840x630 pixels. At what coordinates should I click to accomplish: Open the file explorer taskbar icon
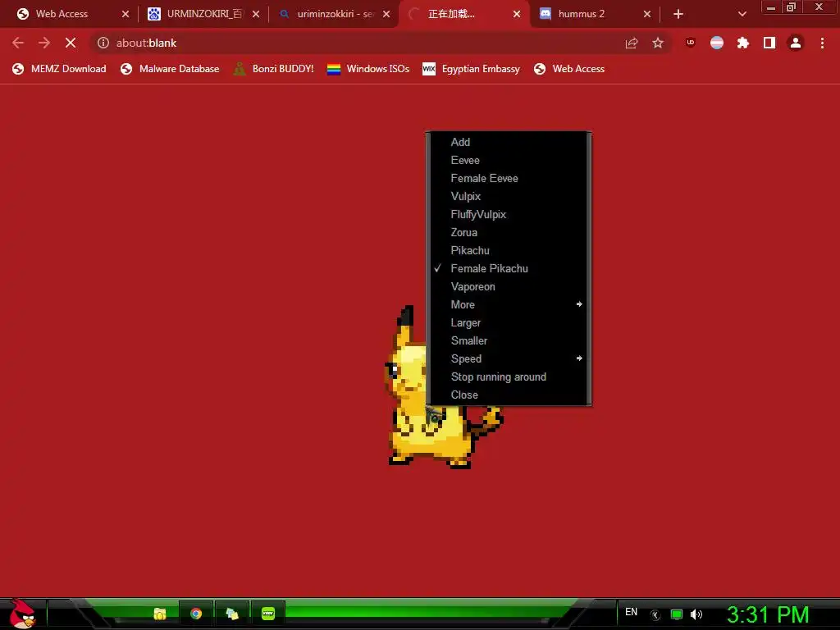160,614
